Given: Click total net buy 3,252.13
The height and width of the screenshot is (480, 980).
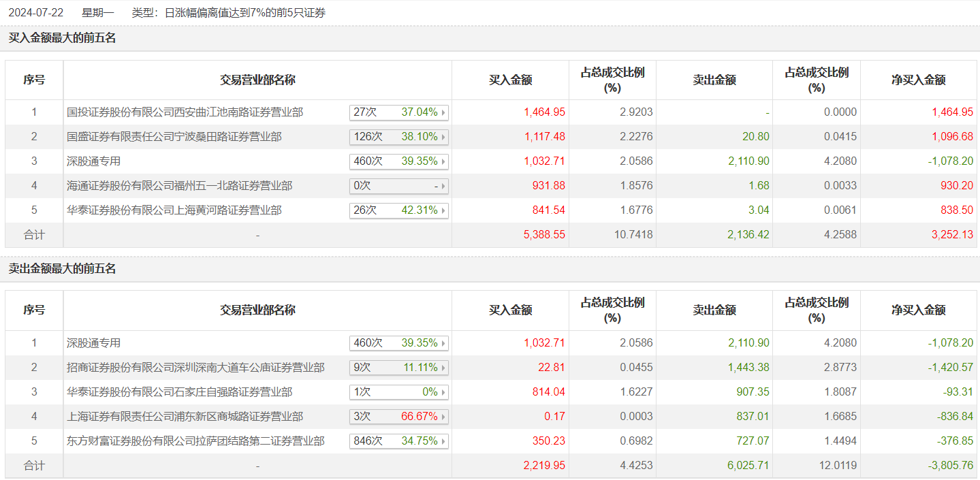Looking at the screenshot, I should coord(953,235).
